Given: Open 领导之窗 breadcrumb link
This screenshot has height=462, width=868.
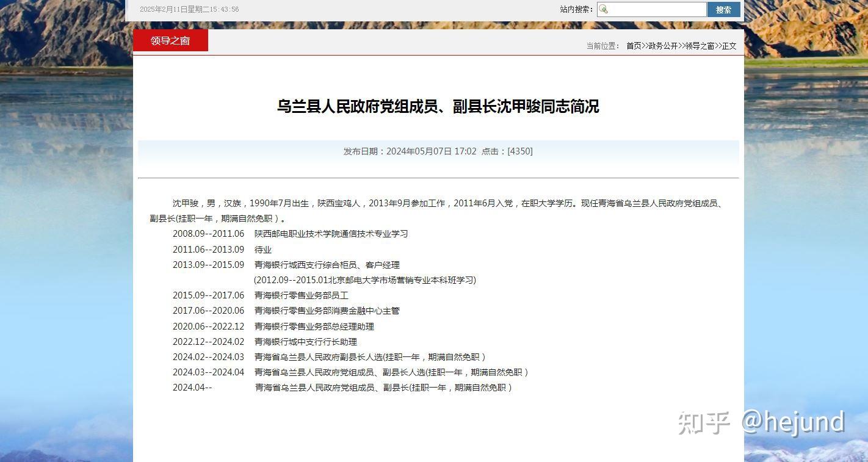Looking at the screenshot, I should (x=700, y=46).
